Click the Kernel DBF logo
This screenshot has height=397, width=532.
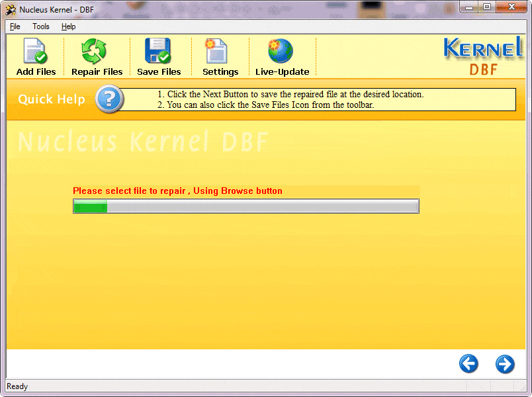[x=483, y=56]
